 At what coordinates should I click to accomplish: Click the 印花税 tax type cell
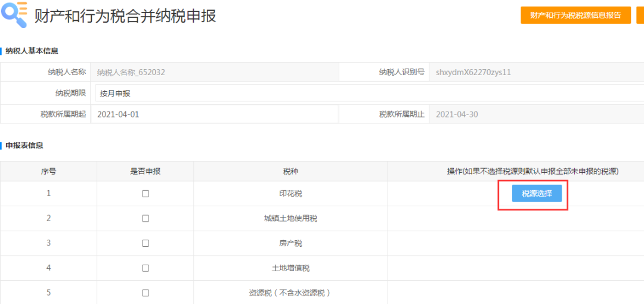pos(290,194)
